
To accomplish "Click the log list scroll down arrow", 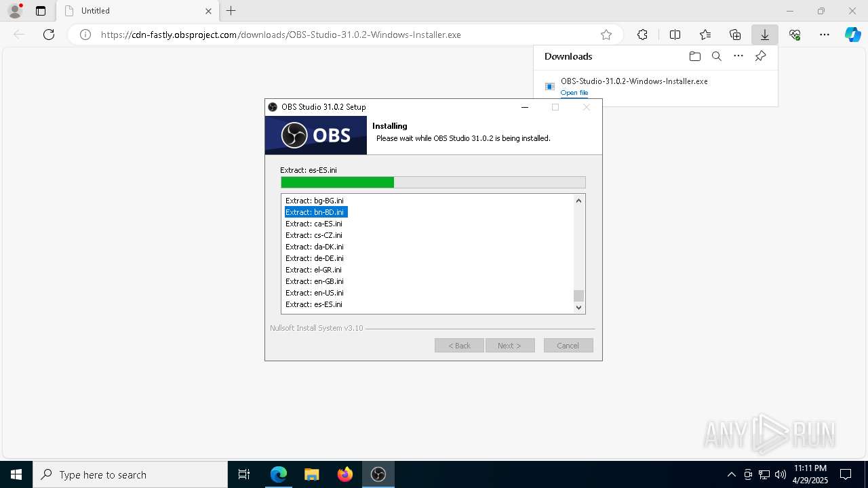I will (x=578, y=307).
